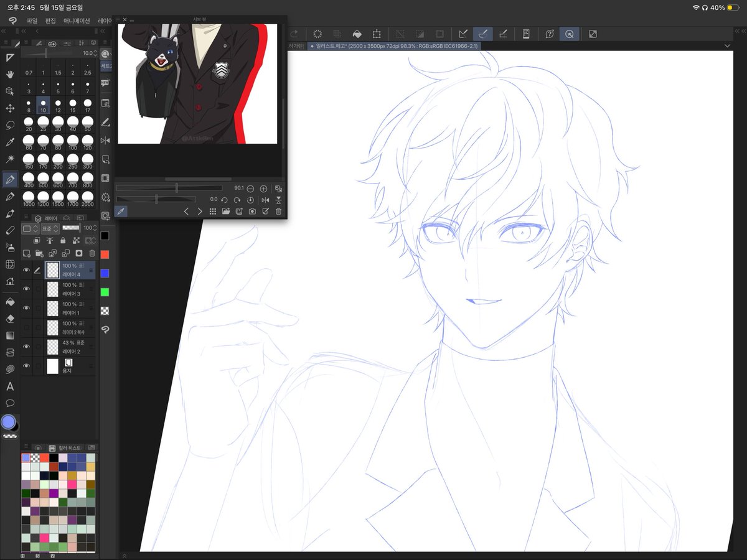Select brush size 0.7 preset
Image resolution: width=747 pixels, height=560 pixels.
29,67
